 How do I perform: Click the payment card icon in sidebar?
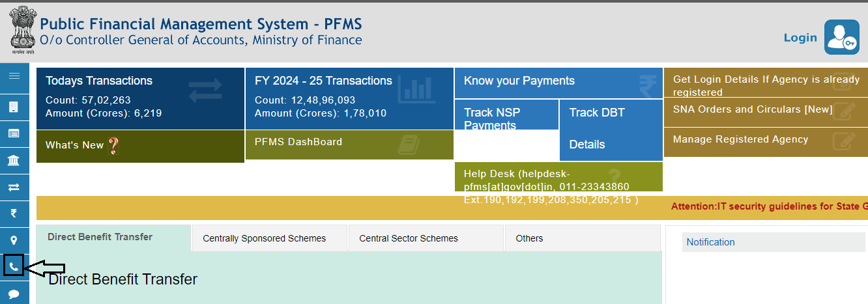pyautogui.click(x=14, y=133)
